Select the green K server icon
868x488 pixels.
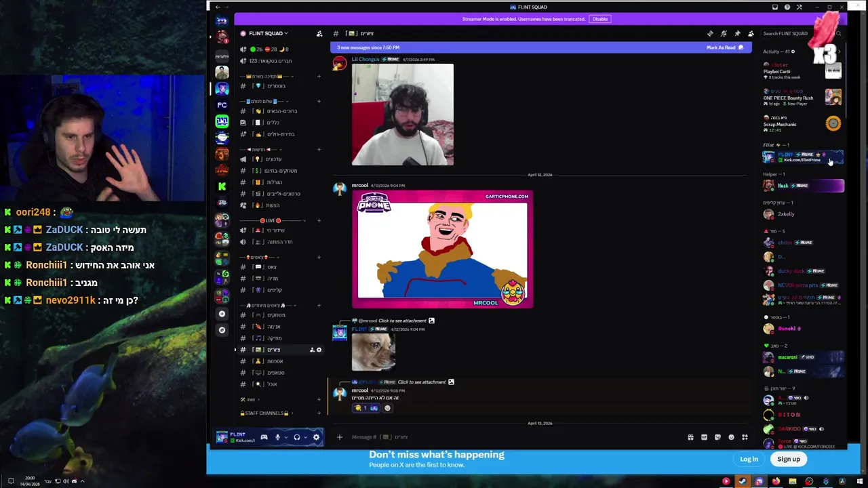(x=222, y=186)
